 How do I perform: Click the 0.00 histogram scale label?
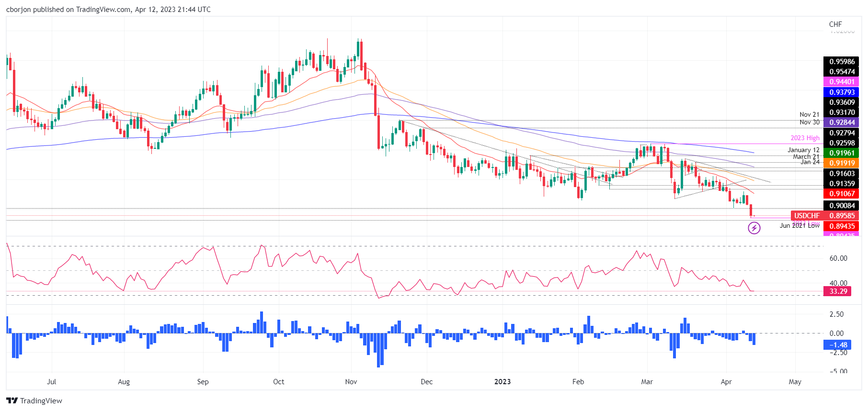click(x=836, y=333)
